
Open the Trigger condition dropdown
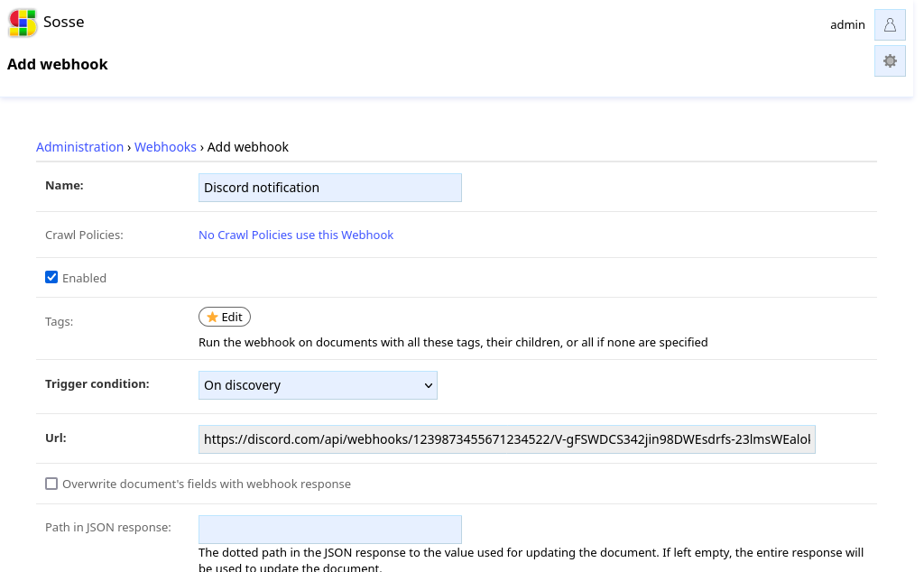point(318,385)
